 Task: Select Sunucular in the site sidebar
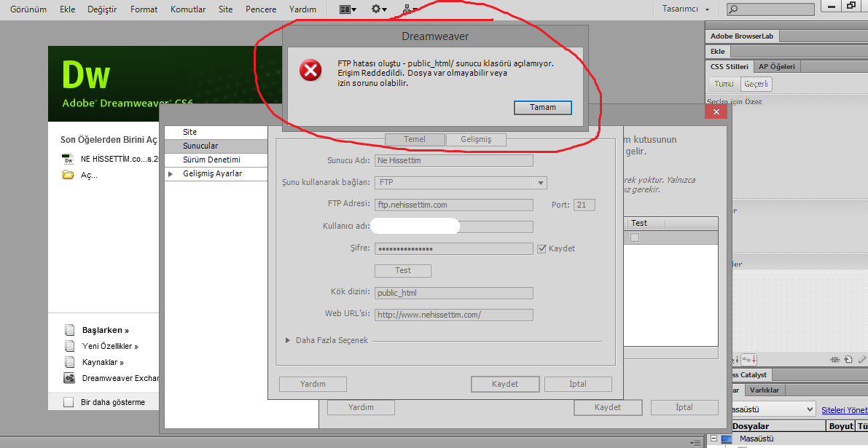[216, 146]
